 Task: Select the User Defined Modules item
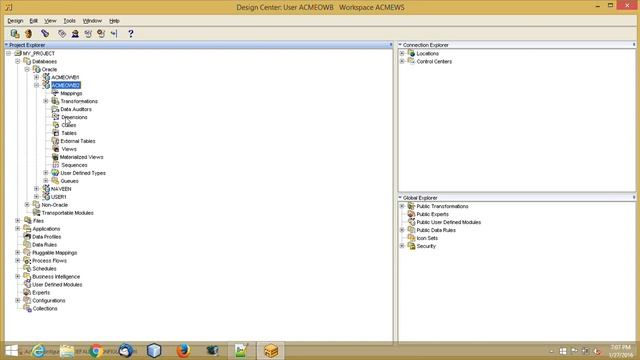click(57, 284)
